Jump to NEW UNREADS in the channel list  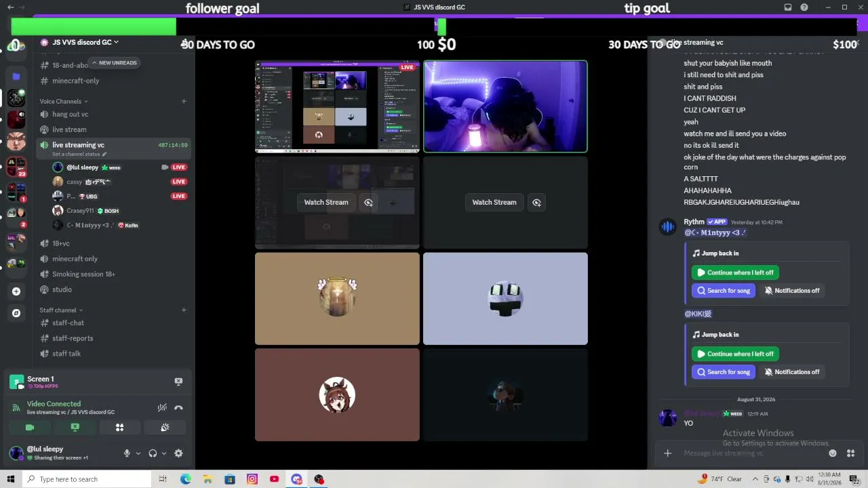click(x=114, y=63)
